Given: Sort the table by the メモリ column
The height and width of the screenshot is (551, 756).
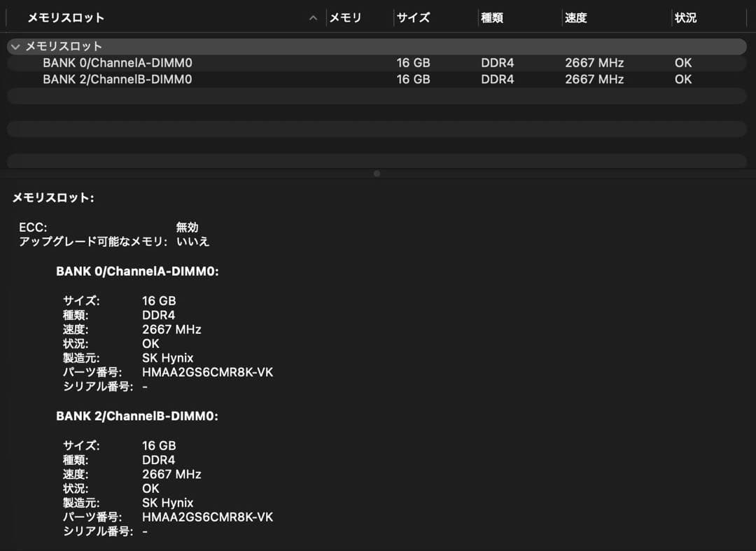Looking at the screenshot, I should (345, 18).
